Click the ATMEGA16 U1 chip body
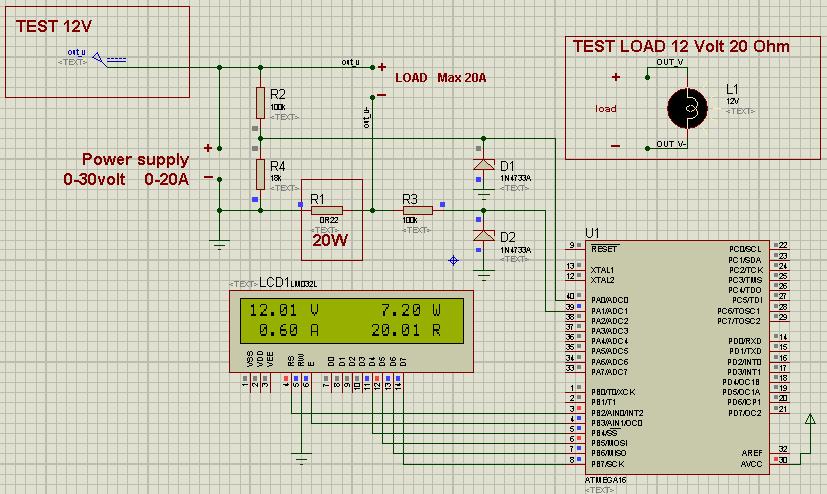The height and width of the screenshot is (494, 827). point(678,350)
